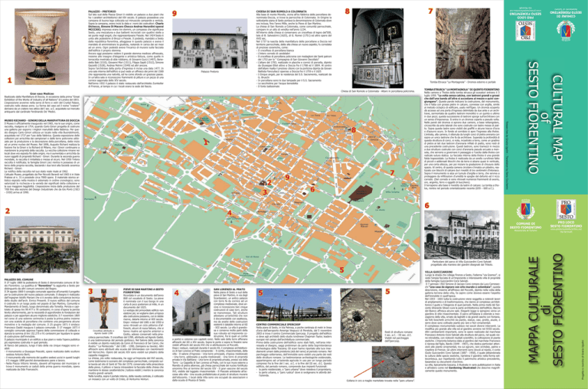Click the "TOMBA ETRUSCA LA MONTAGNOLA" heading
Screen dimensions: 588x389
[462, 90]
